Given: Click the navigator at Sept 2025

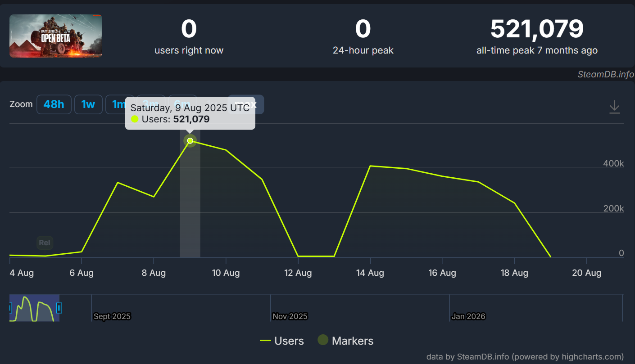Looking at the screenshot, I should (112, 316).
